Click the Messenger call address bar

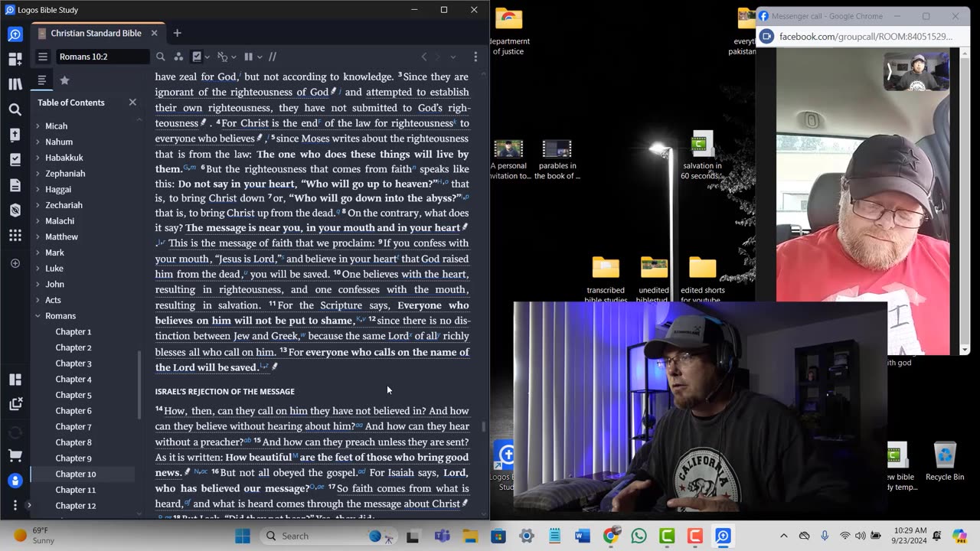tap(866, 36)
